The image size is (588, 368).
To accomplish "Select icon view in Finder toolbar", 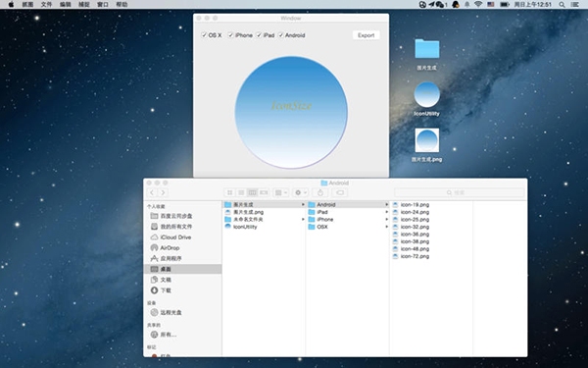I will 230,192.
